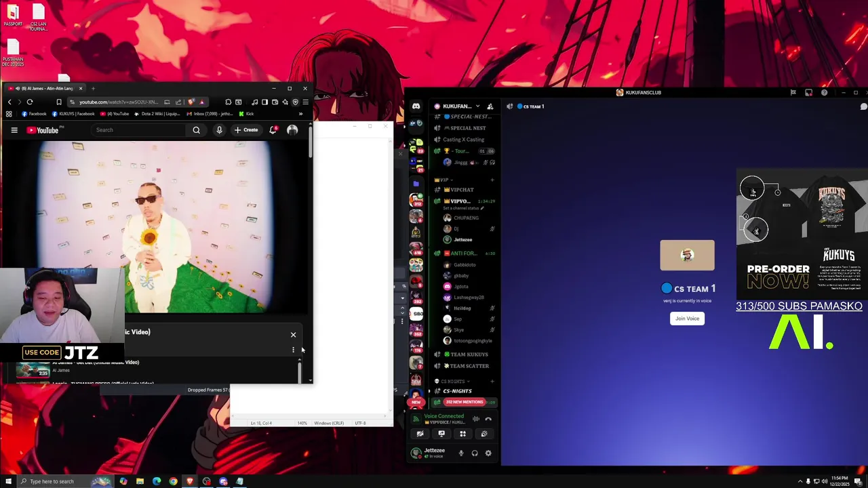
Task: Open the Discord folder server icon
Action: (416, 184)
